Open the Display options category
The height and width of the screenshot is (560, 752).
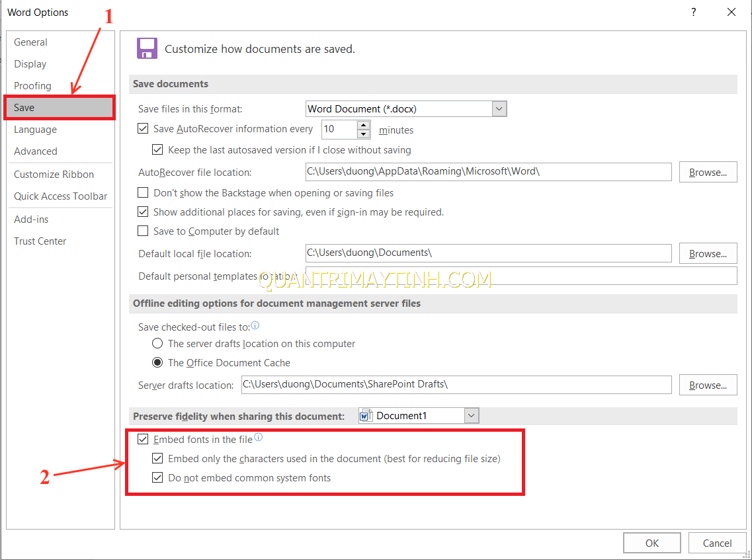[x=60, y=63]
